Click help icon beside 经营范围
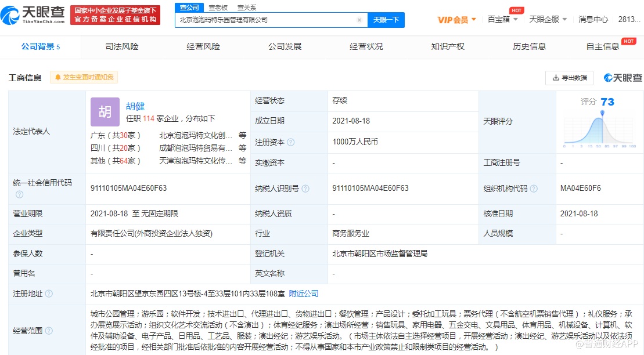The width and height of the screenshot is (644, 355). (49, 331)
